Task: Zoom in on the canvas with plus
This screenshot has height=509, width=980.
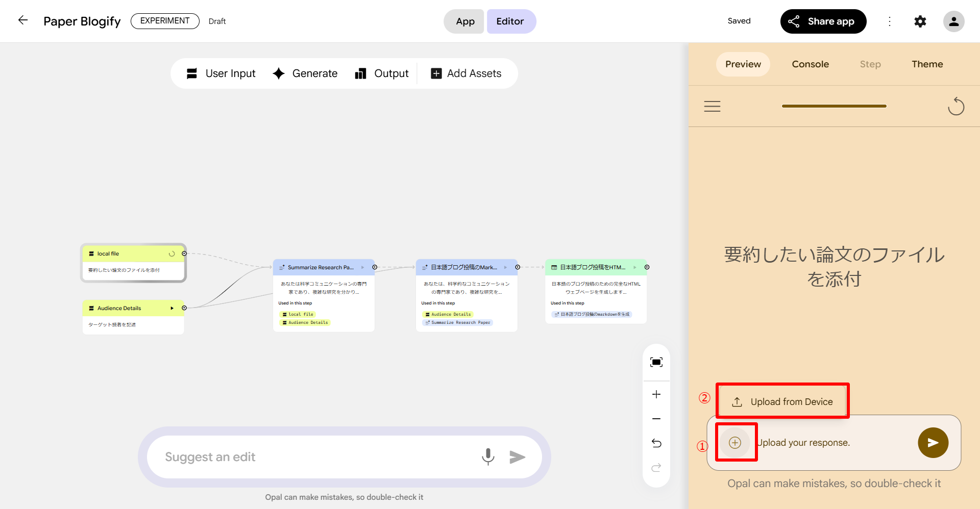Action: 656,394
